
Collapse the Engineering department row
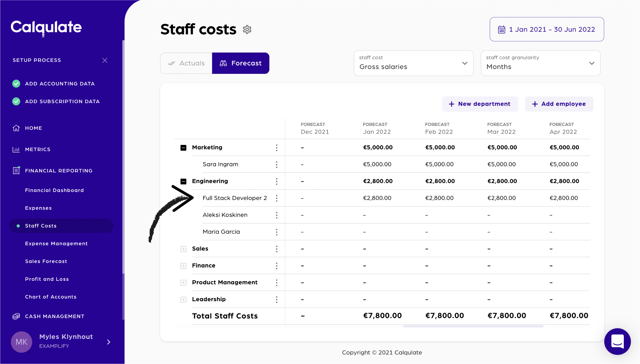point(183,181)
